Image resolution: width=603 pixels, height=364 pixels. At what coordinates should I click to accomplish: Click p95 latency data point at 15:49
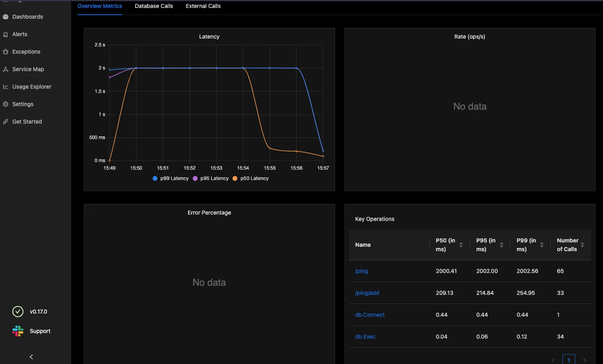(110, 77)
